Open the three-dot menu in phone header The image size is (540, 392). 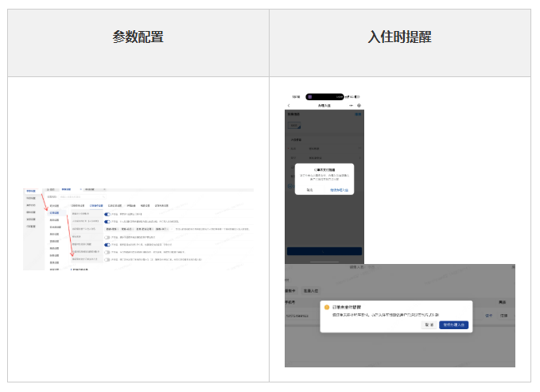coord(351,106)
